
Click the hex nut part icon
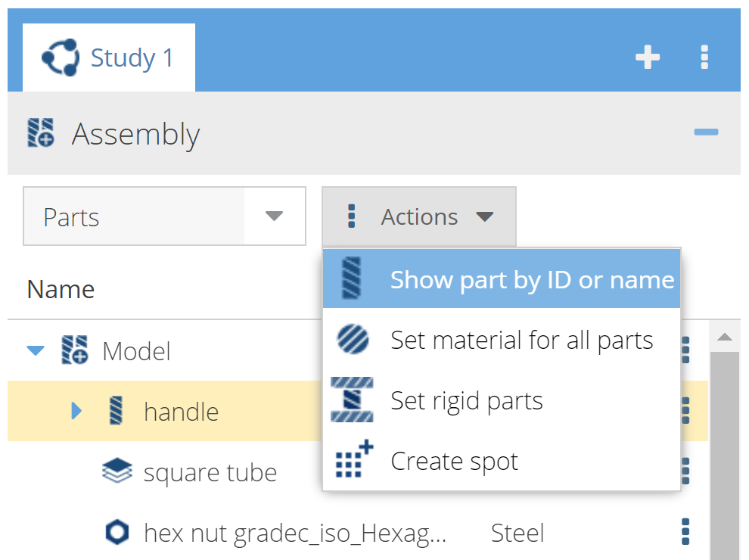pyautogui.click(x=117, y=533)
